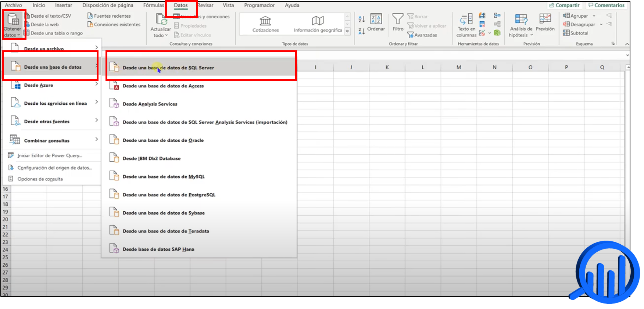The width and height of the screenshot is (644, 309).
Task: Toggle the Filtro funnel button
Action: pos(398,22)
